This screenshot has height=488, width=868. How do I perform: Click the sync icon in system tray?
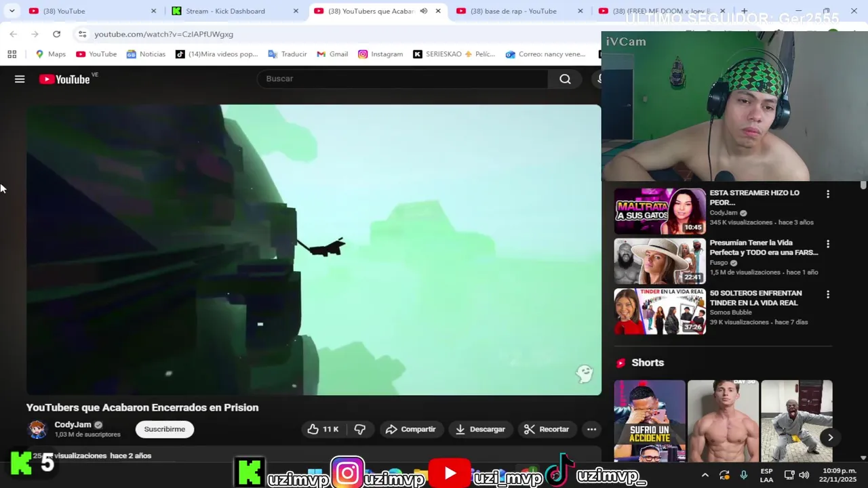(724, 475)
